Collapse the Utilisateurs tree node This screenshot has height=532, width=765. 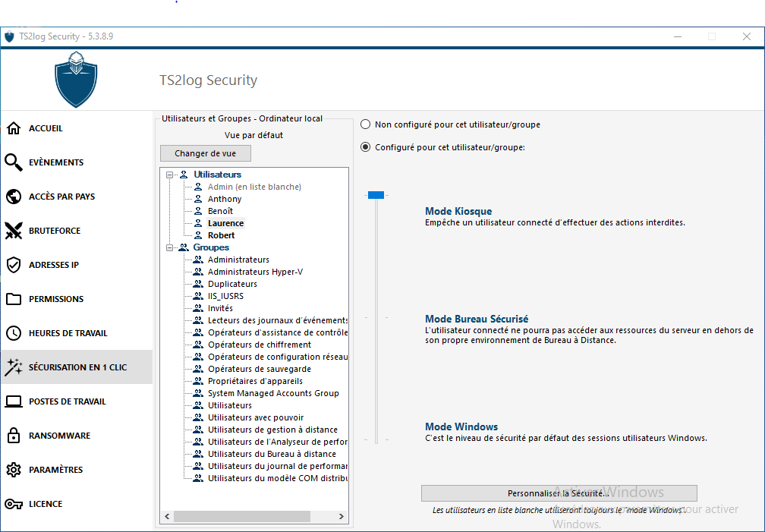click(x=169, y=175)
